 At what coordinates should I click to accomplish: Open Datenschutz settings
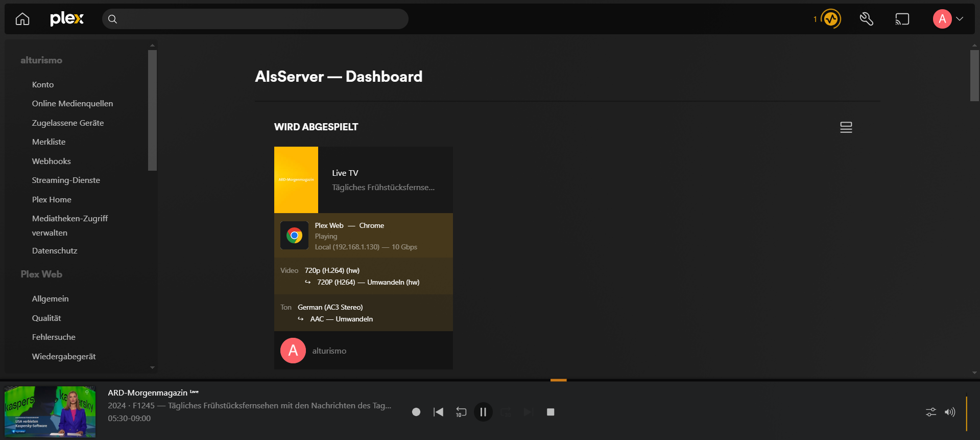[55, 250]
